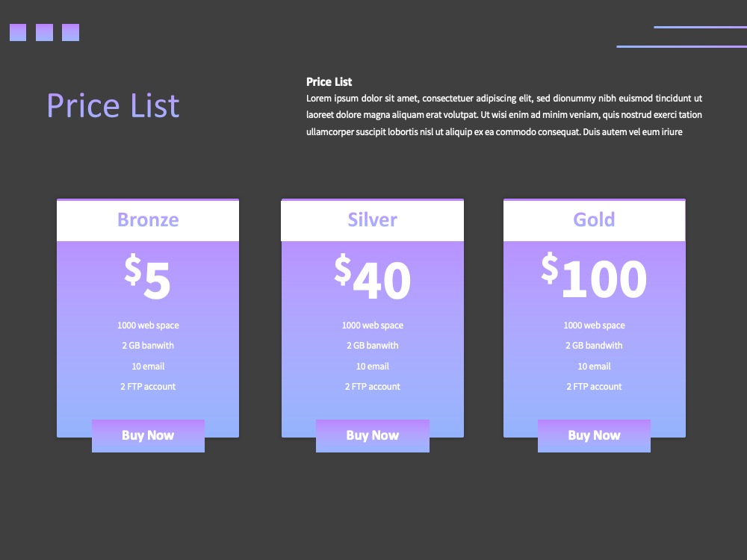Click the large Price List title
Image resolution: width=747 pixels, height=560 pixels.
pos(114,105)
